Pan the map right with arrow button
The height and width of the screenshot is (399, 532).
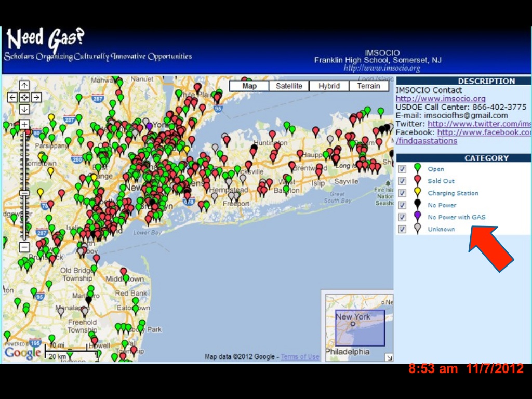click(x=36, y=97)
